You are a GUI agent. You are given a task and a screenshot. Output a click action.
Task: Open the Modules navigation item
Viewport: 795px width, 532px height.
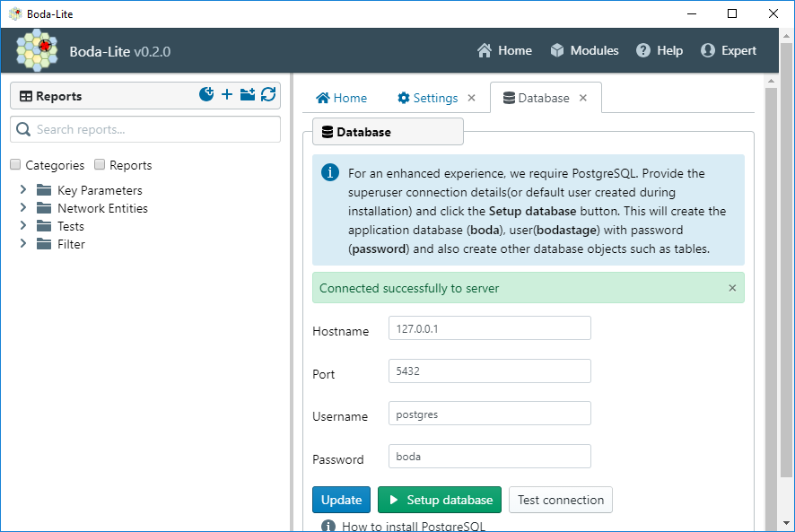pyautogui.click(x=584, y=51)
